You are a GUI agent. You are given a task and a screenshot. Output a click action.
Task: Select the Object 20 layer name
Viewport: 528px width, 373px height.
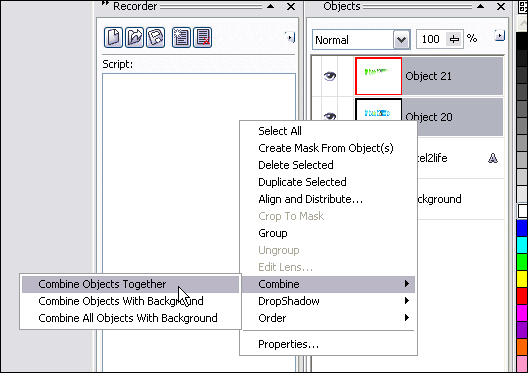click(429, 117)
